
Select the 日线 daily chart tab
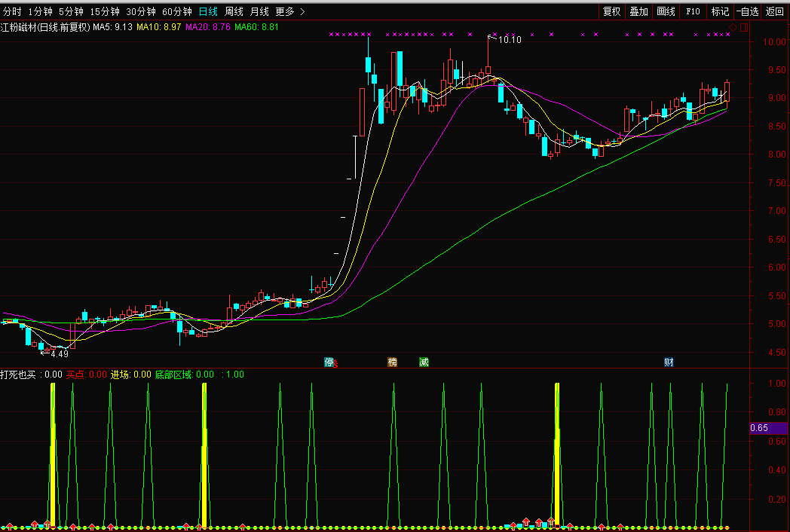pyautogui.click(x=208, y=11)
